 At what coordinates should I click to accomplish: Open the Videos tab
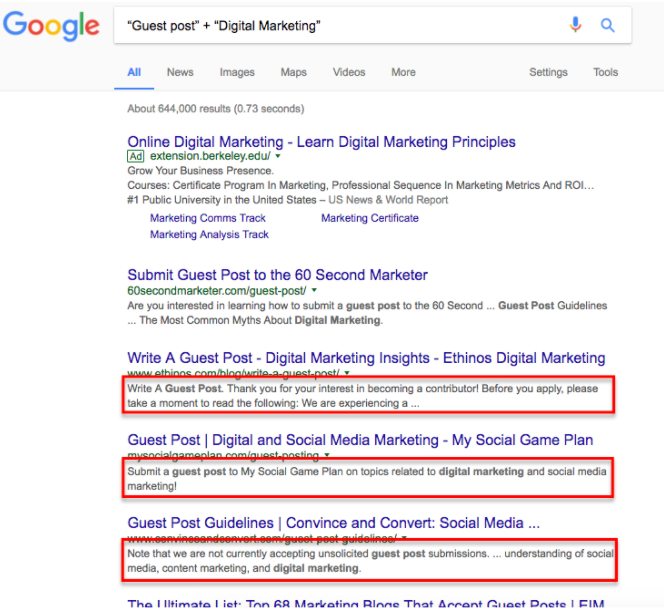click(x=349, y=72)
